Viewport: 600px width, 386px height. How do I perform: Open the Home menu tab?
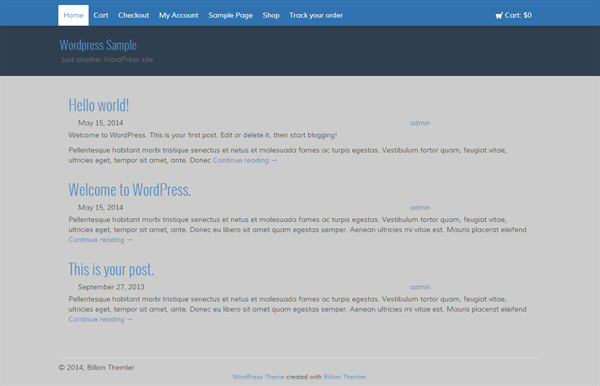(73, 15)
